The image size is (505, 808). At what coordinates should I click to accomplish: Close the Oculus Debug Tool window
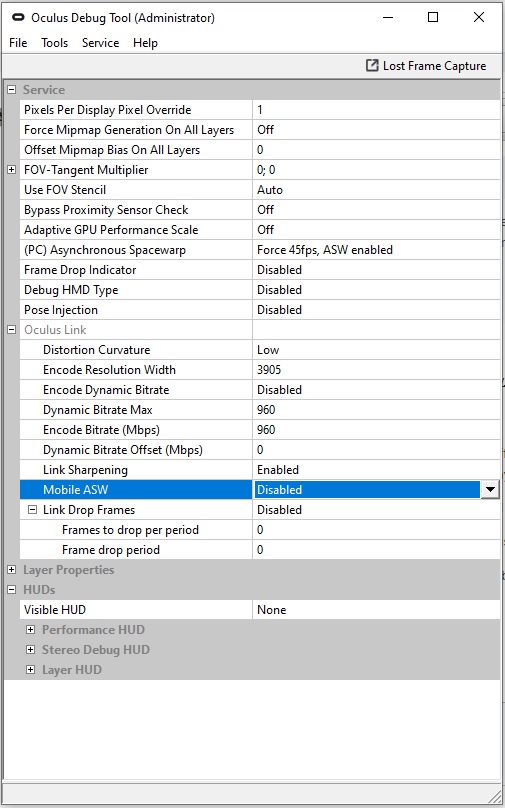coord(479,18)
